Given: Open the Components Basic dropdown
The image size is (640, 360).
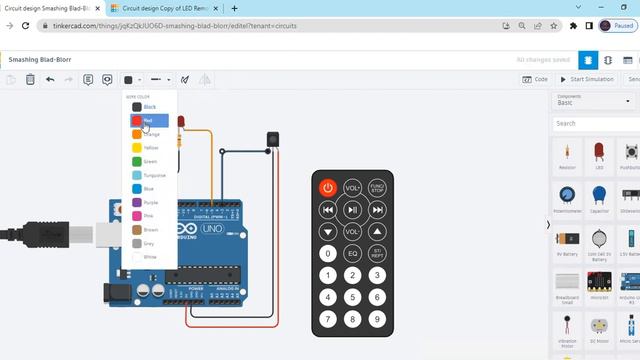Looking at the screenshot, I should coord(594,100).
